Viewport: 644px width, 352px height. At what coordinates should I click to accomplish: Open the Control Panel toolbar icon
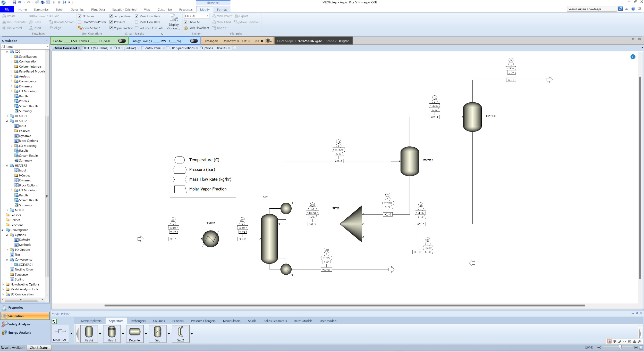coord(48,2)
